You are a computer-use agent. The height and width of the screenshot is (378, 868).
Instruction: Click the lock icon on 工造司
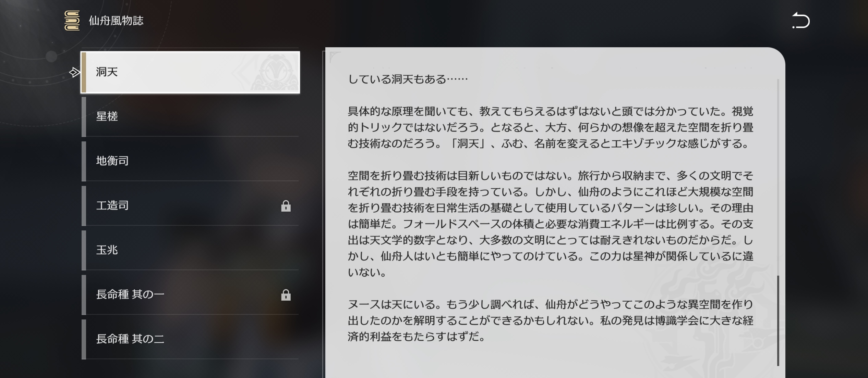pos(286,206)
